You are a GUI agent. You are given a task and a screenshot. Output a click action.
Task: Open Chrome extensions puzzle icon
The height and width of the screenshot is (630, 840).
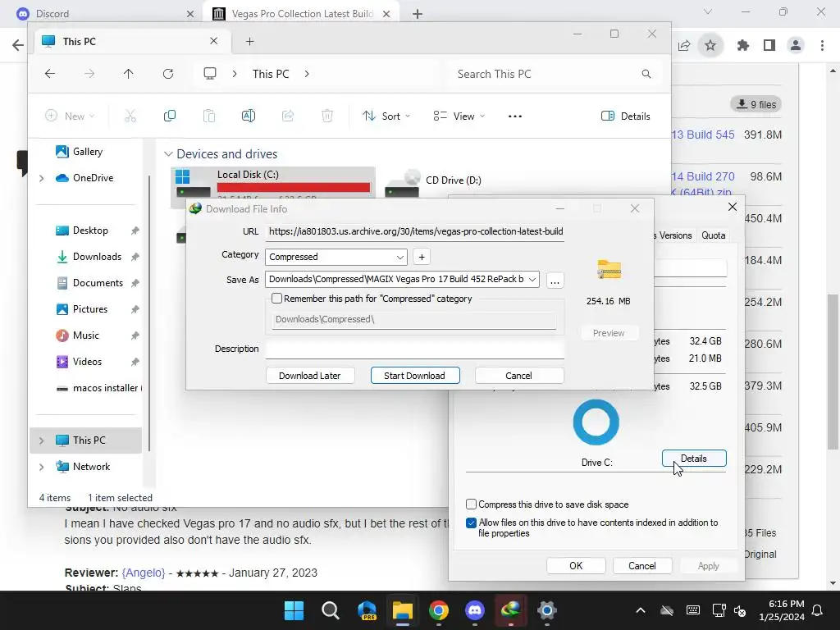point(742,46)
